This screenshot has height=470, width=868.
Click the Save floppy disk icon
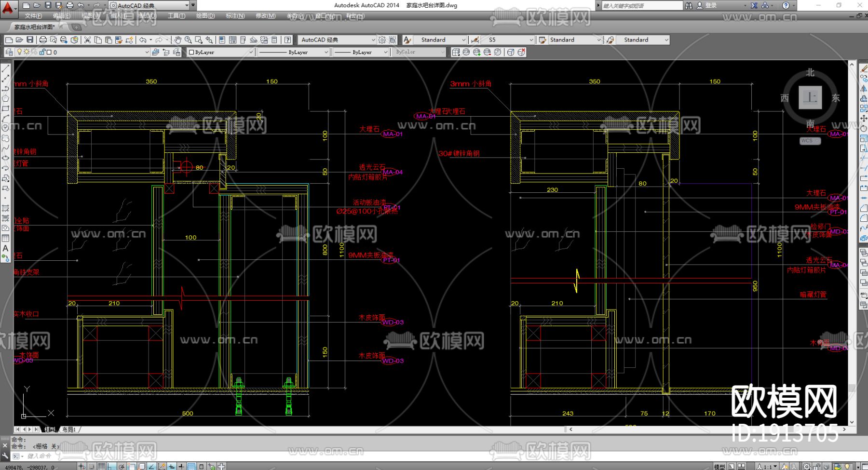pyautogui.click(x=30, y=40)
